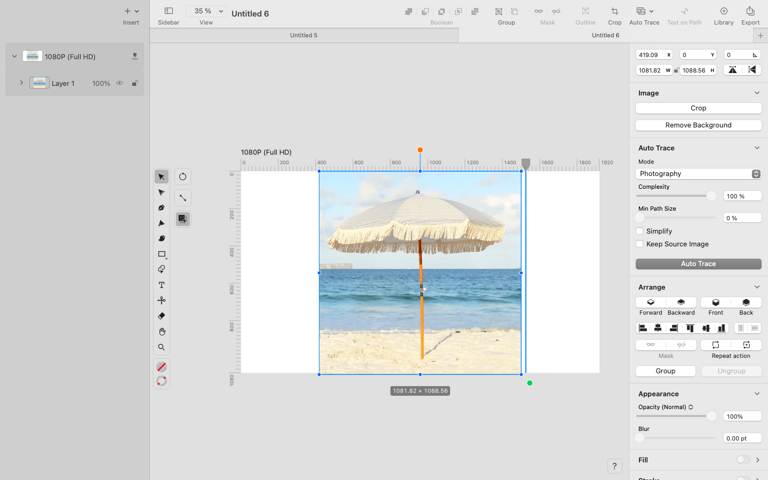Send the image Backward
768x480 pixels.
(681, 302)
